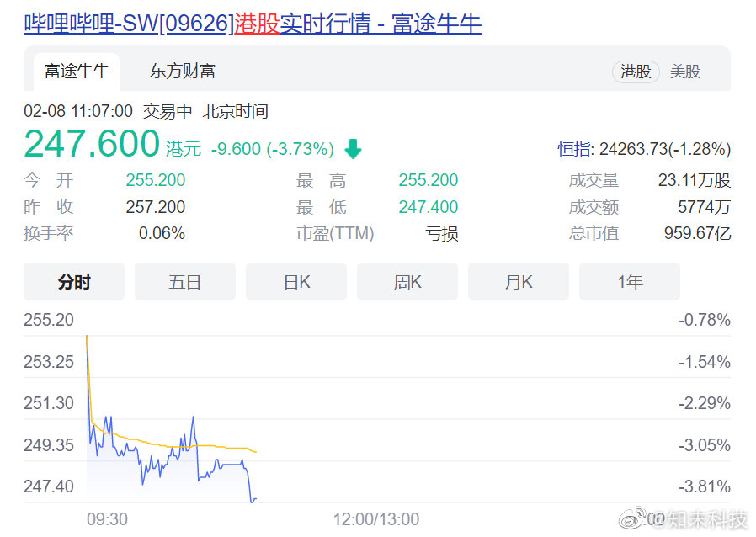Click the high price value in the 最高 row
The height and width of the screenshot is (537, 756).
point(429,180)
